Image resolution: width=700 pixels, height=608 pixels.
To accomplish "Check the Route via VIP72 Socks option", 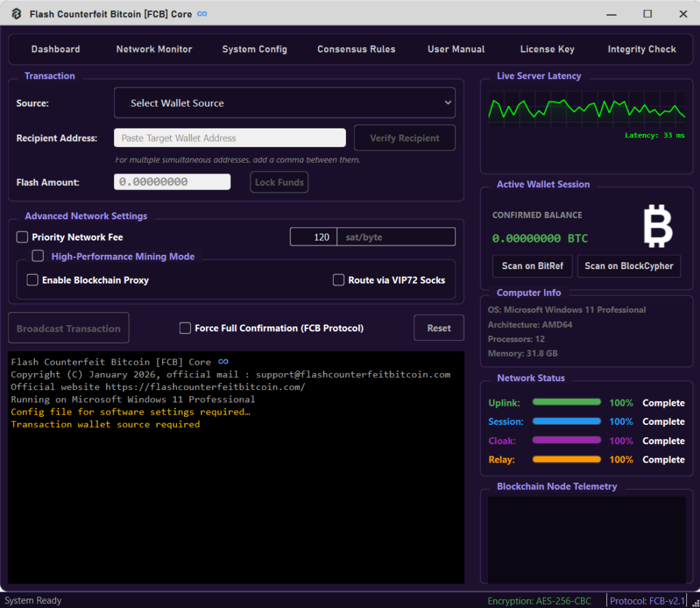I will click(338, 280).
